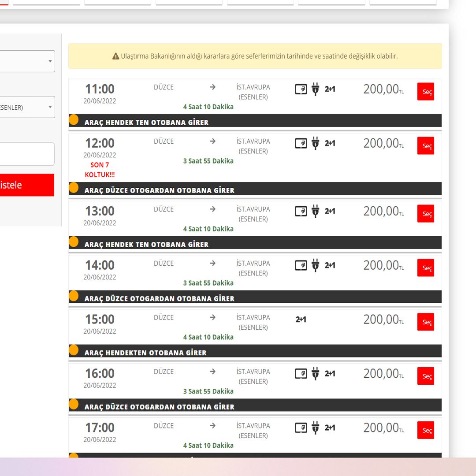476x476 pixels.
Task: Click the TV screen icon on 12:00 row
Action: (x=301, y=143)
